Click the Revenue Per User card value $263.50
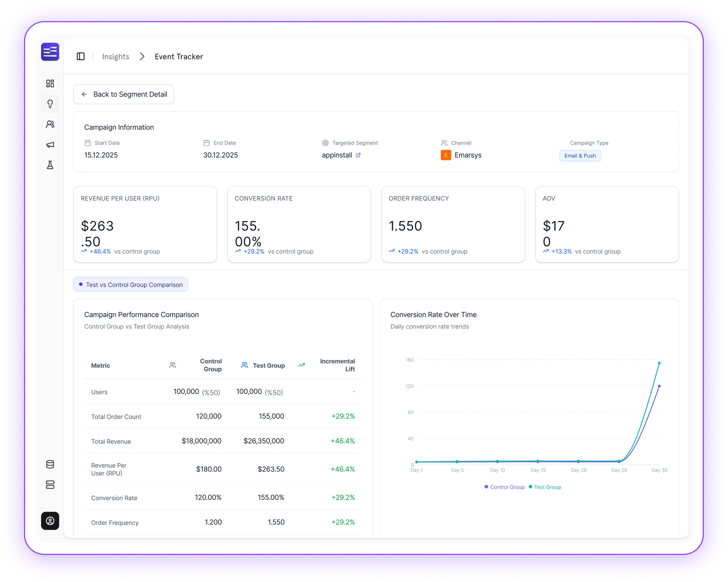Image resolution: width=728 pixels, height=582 pixels. click(x=97, y=233)
